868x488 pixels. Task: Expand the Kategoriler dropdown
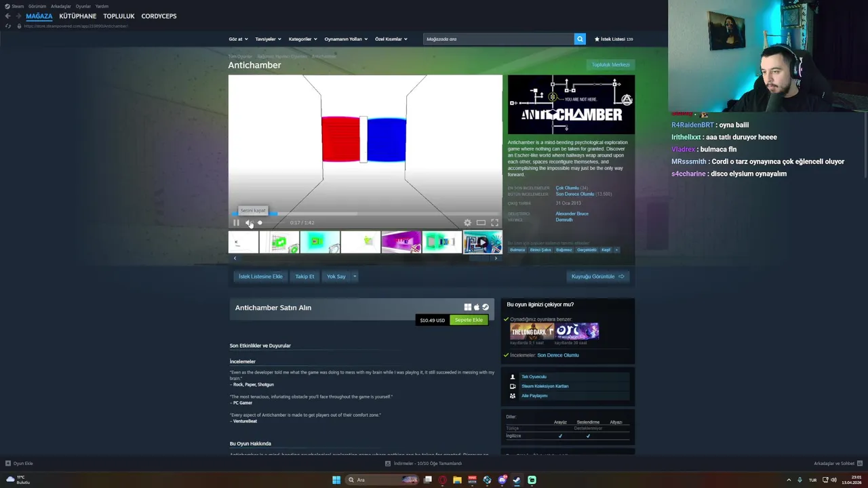[302, 39]
